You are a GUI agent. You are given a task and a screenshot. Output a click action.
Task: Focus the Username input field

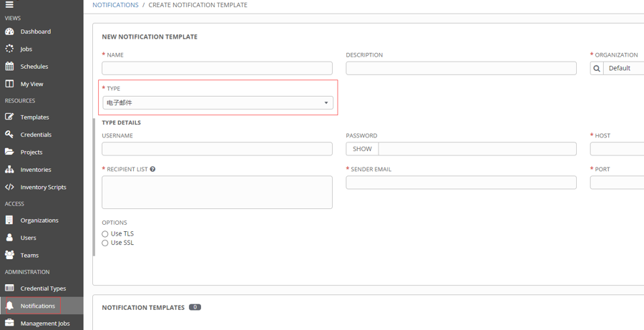(218, 149)
